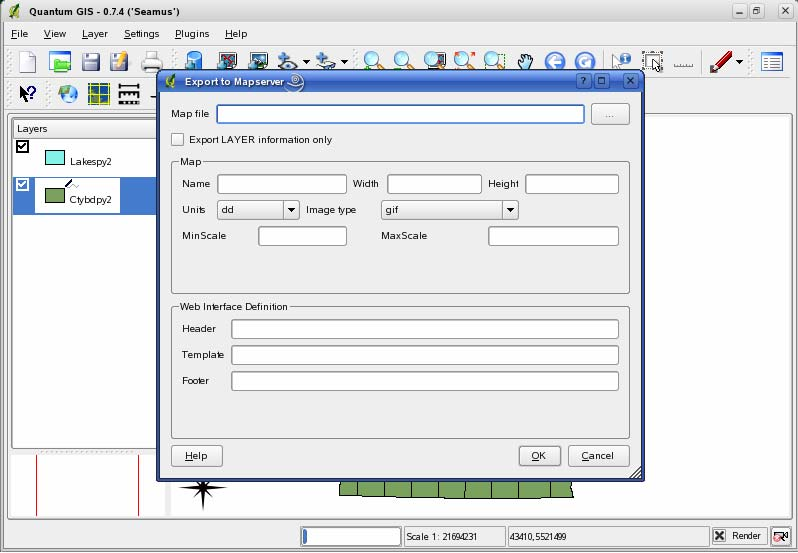Click the Add all to overview icon
Image resolution: width=798 pixels, height=553 pixels.
point(258,61)
